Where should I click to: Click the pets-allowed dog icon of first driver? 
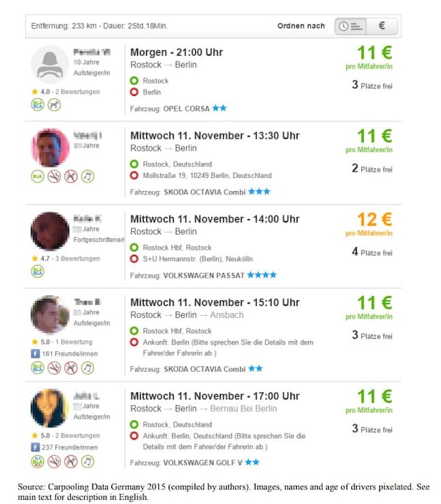tap(54, 105)
